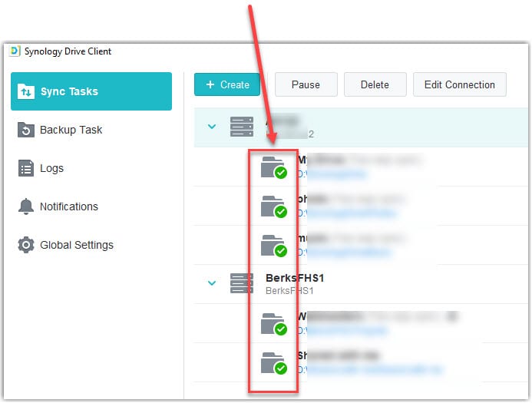Click the Logs list icon in sidebar

(x=26, y=168)
